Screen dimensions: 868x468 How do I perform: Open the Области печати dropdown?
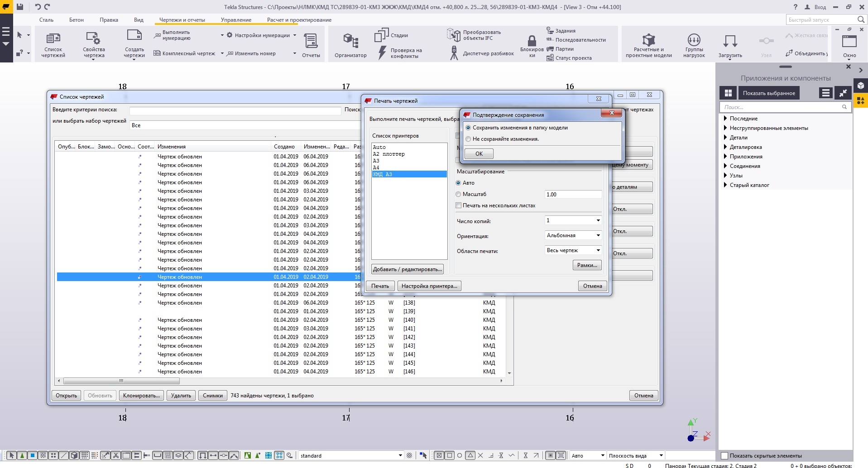pos(573,250)
